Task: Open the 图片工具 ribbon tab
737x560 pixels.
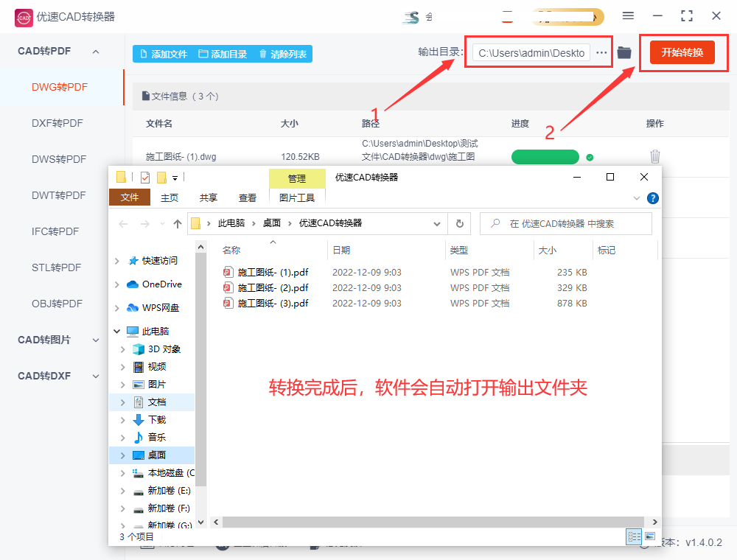Action: [x=297, y=197]
